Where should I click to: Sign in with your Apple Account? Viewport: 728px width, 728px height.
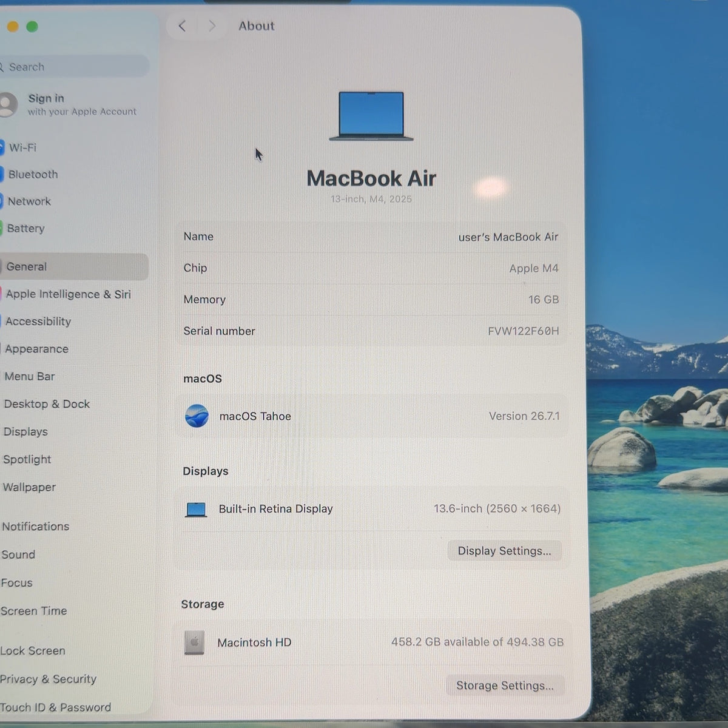tap(70, 104)
